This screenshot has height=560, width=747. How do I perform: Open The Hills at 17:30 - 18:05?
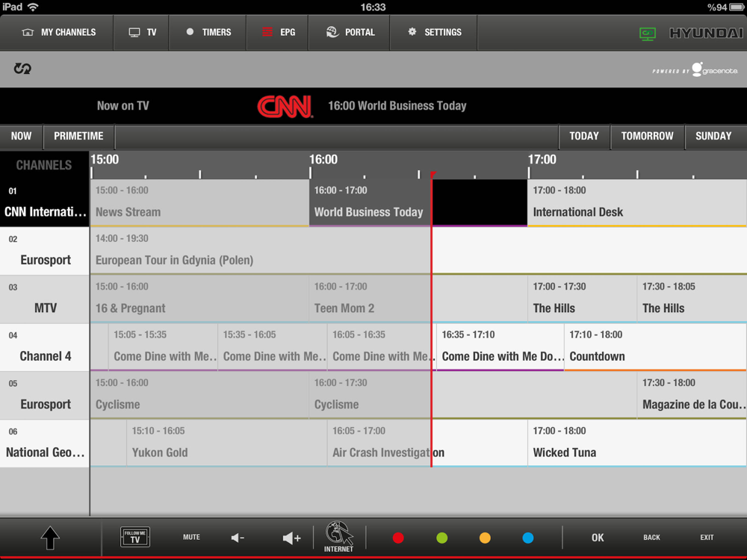692,299
